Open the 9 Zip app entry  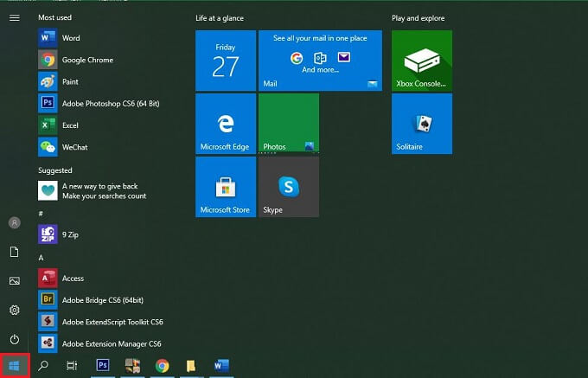(101, 234)
